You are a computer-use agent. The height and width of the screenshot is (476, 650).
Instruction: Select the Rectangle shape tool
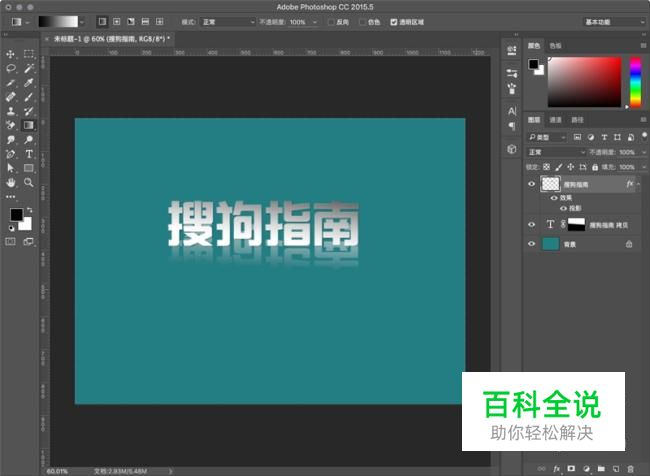(29, 168)
